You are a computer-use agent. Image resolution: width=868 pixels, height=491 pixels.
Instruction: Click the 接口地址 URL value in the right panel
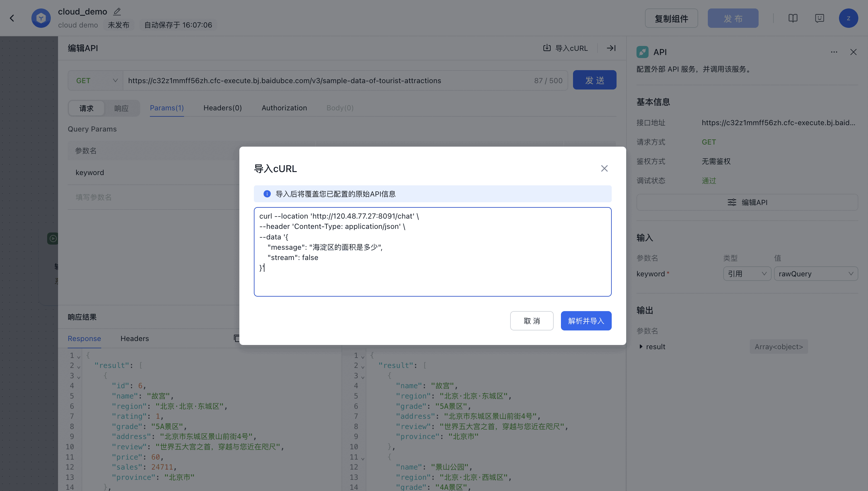(778, 122)
